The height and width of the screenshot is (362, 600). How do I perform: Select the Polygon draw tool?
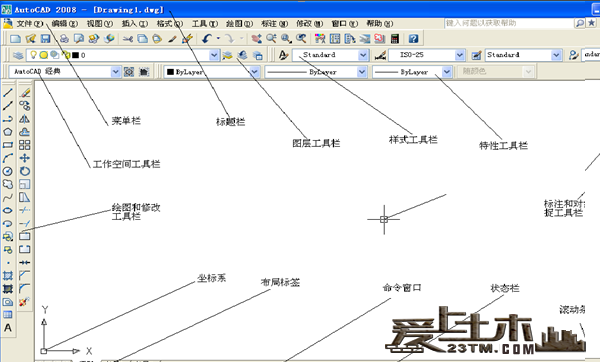8,132
